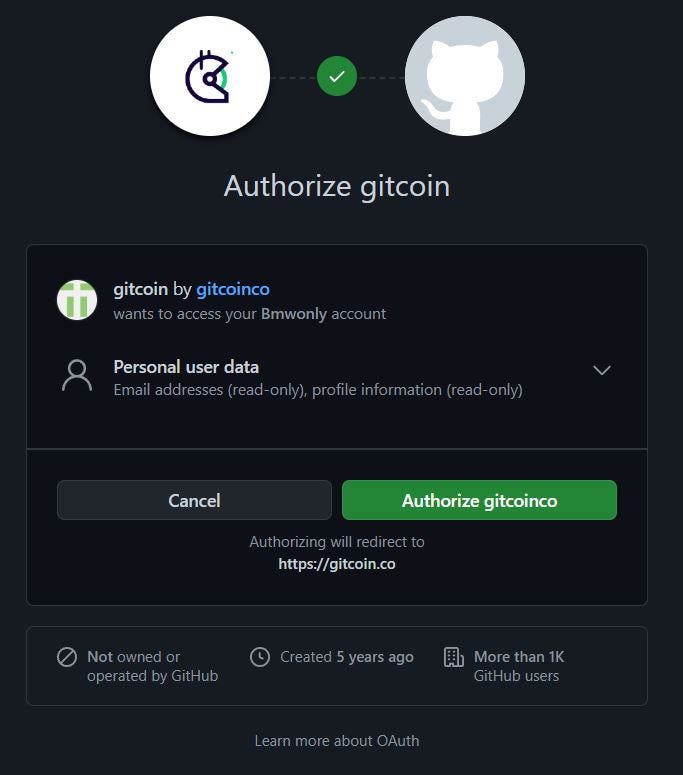Expand Personal user data chevron
683x775 pixels.
click(601, 370)
